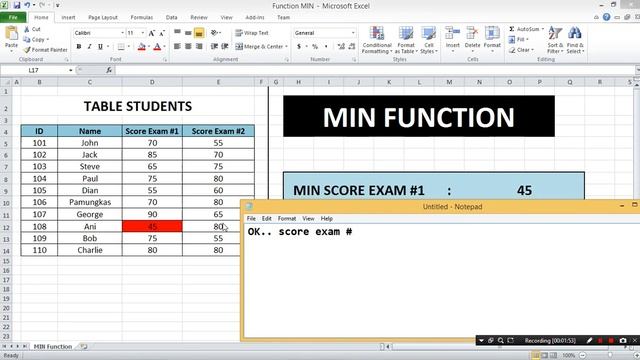This screenshot has height=360, width=640.
Task: Click the Increase Font Size icon
Action: click(151, 33)
